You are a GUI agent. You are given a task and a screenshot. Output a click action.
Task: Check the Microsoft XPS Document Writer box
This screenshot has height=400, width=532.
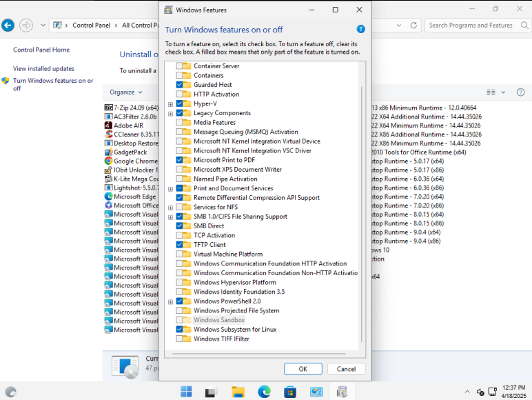179,170
